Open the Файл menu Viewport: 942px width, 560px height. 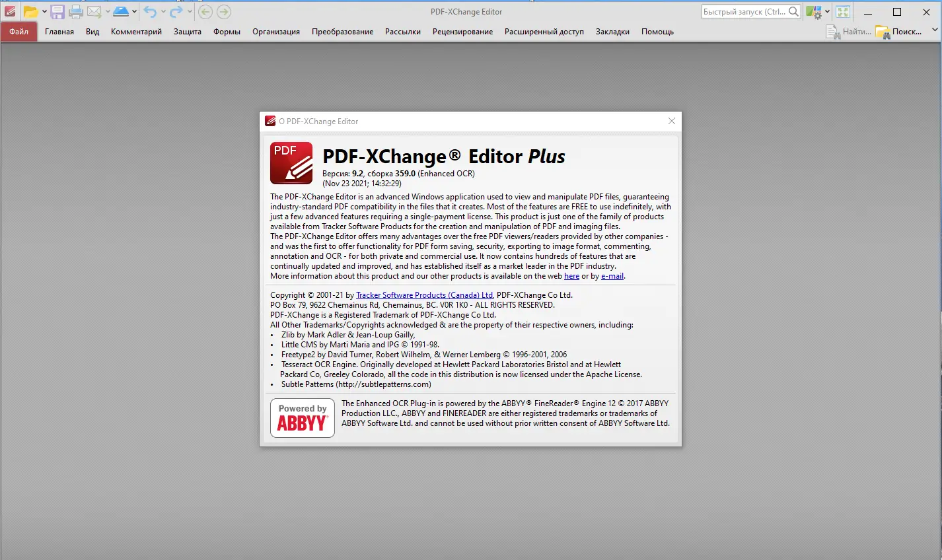click(19, 32)
